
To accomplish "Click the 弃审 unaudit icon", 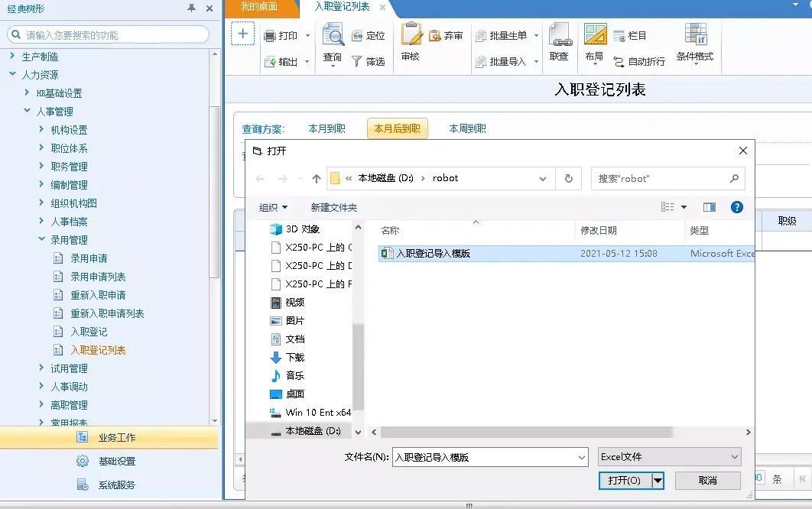I will (434, 36).
